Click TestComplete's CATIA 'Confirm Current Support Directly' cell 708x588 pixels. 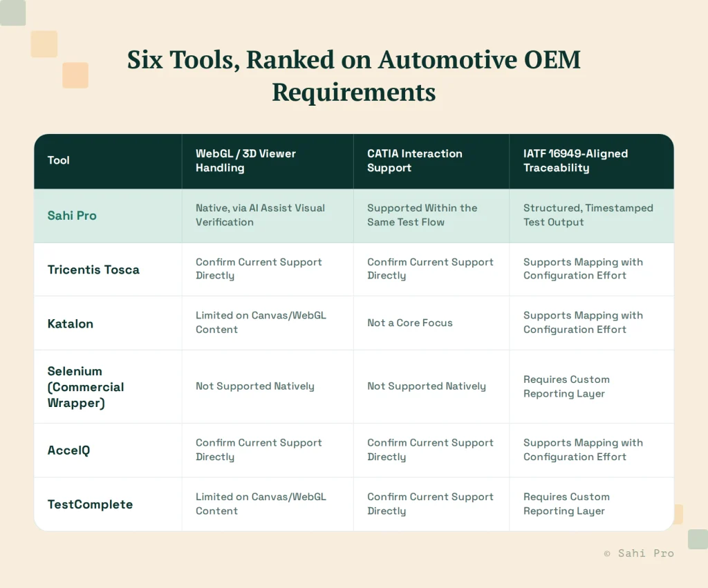(x=430, y=504)
